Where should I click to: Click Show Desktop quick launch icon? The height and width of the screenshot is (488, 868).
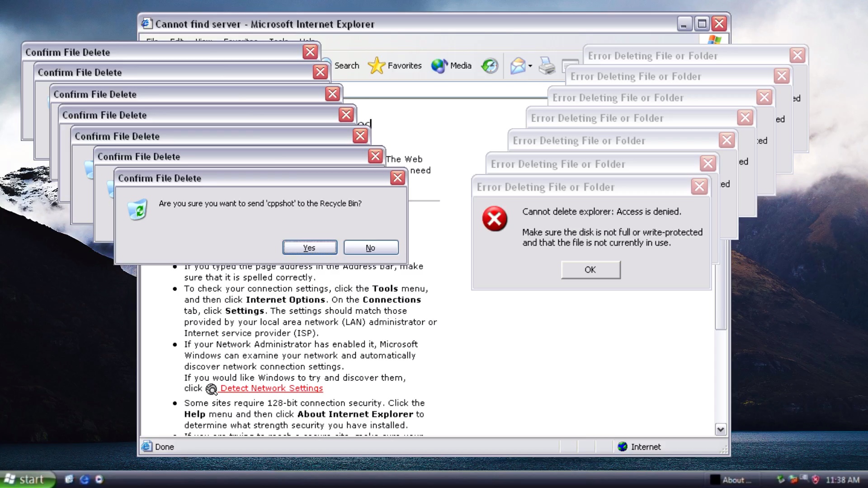pos(69,479)
